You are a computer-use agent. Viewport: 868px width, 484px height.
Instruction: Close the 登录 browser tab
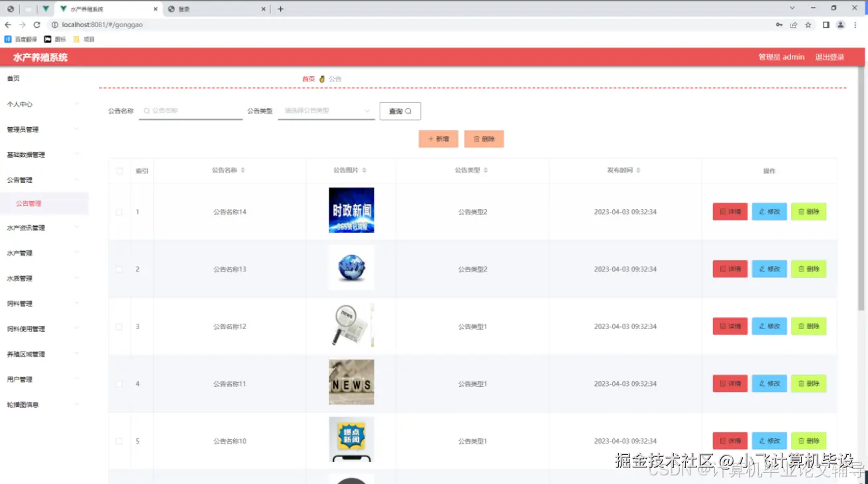263,9
